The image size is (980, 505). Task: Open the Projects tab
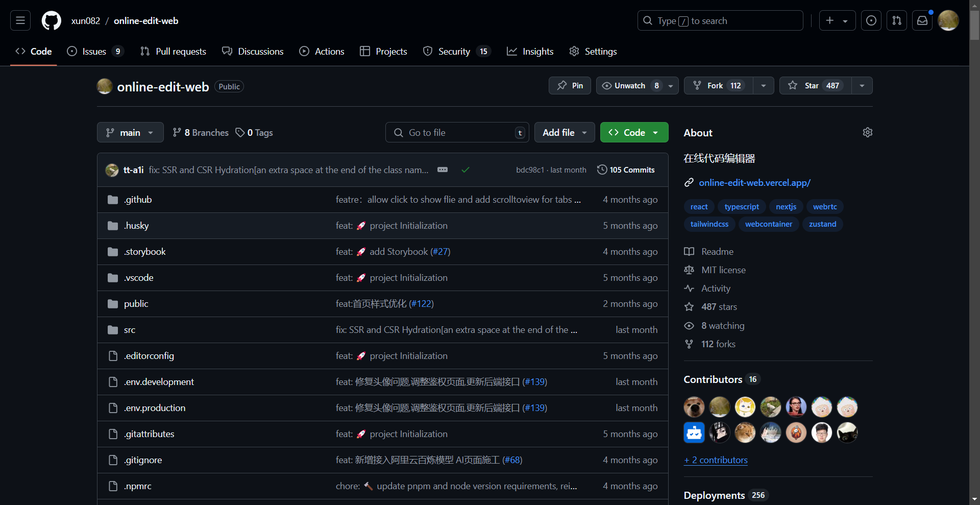coord(383,51)
